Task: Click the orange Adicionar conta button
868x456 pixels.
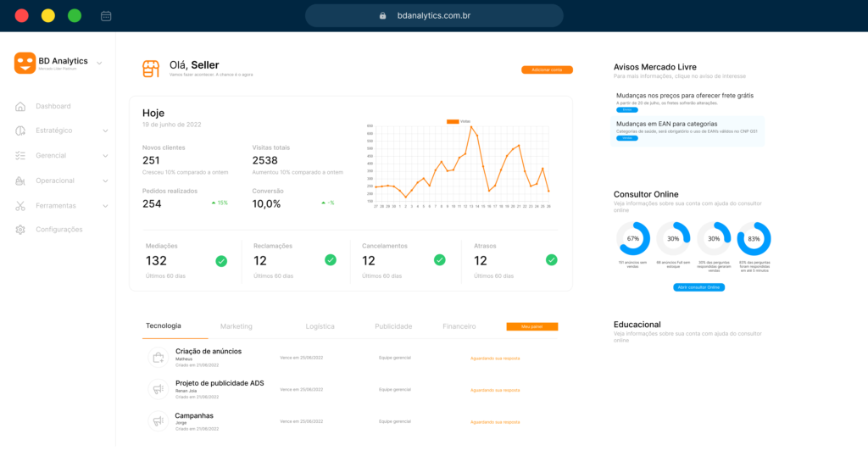Action: click(547, 70)
